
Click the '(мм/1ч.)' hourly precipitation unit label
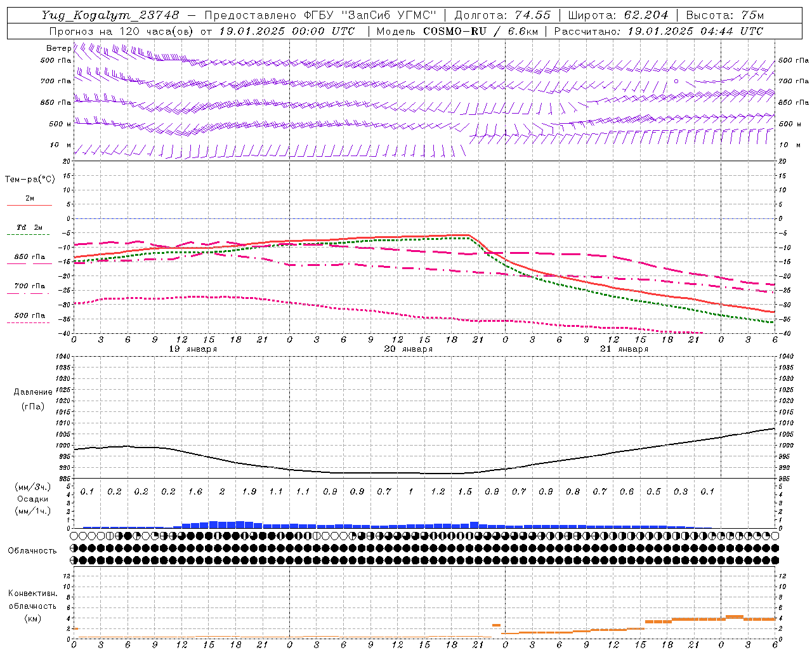[33, 511]
